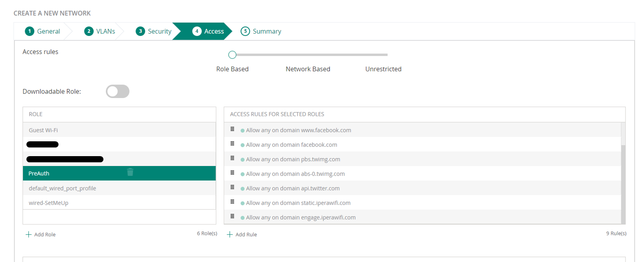Go to the Security wizard step
The height and width of the screenshot is (262, 644).
154,31
